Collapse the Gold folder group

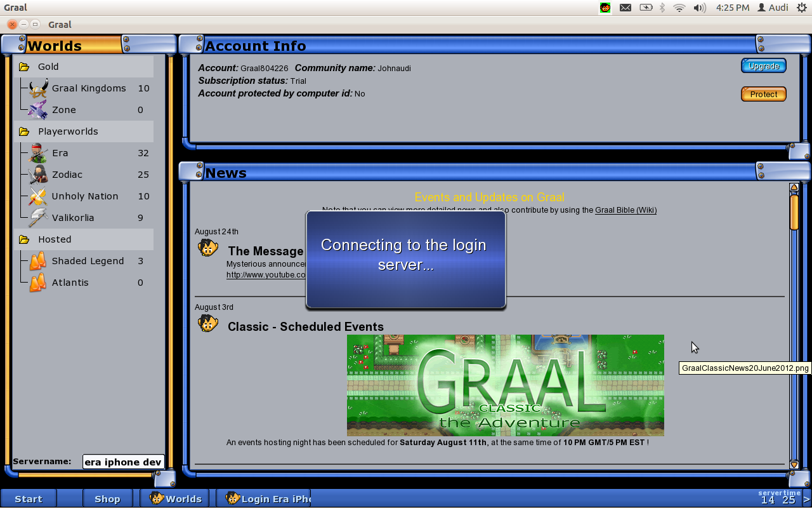coord(24,67)
